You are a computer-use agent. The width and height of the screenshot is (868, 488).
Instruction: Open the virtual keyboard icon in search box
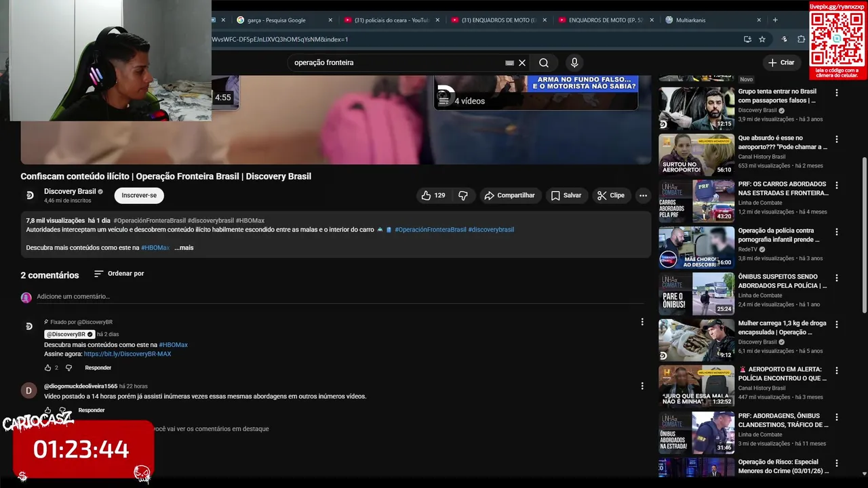click(x=509, y=63)
